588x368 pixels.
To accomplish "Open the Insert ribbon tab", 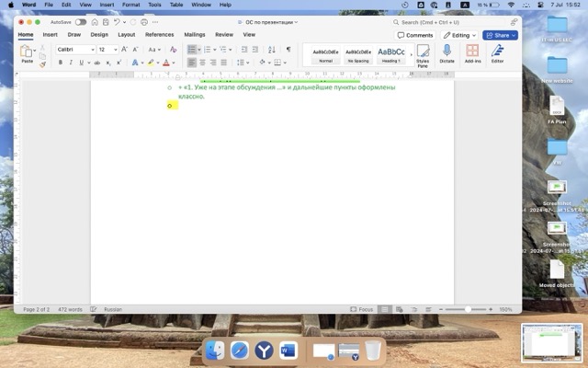I will [x=50, y=34].
